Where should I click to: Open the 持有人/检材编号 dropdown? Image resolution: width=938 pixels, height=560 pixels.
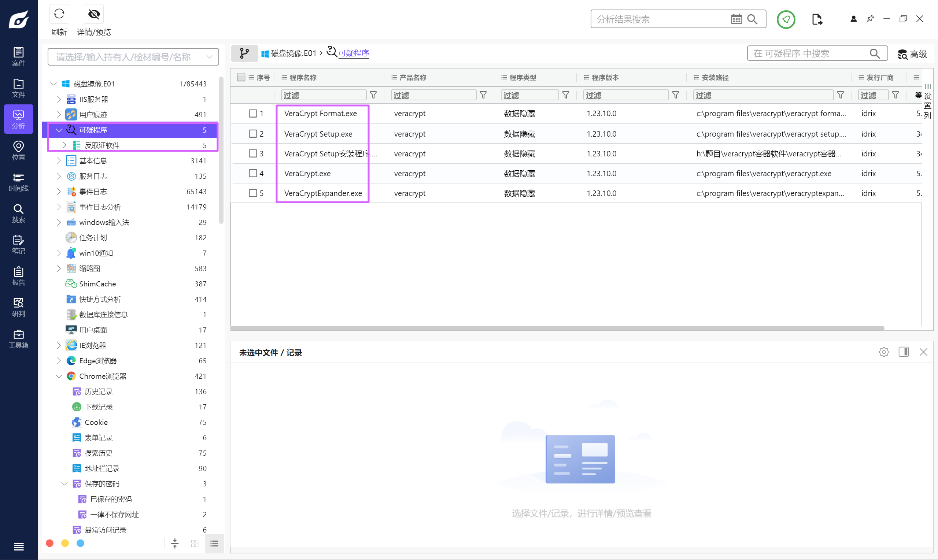133,57
